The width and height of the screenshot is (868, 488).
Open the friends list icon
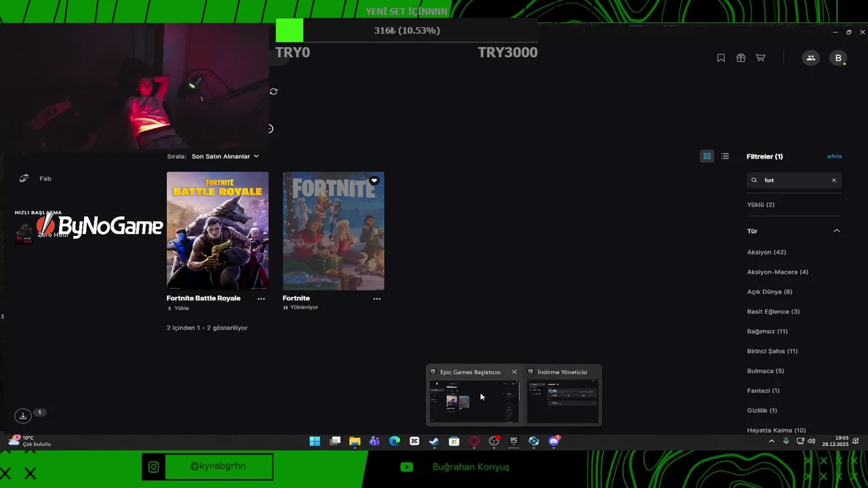[x=810, y=58]
